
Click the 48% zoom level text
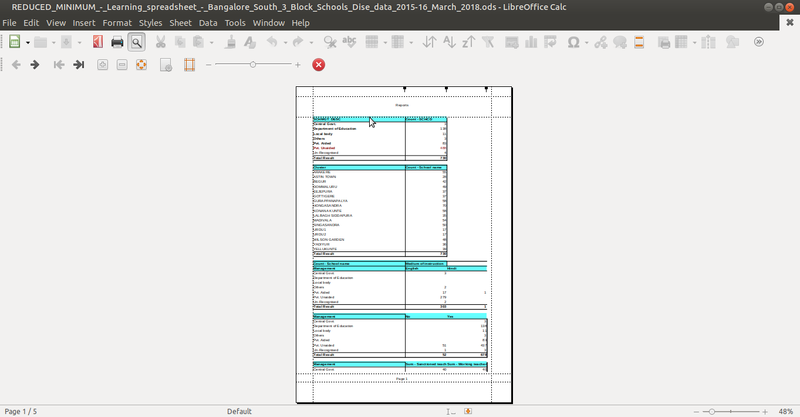786,411
